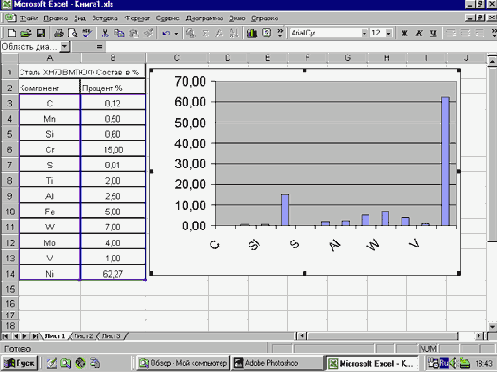Click the Open file folder icon

(26, 33)
